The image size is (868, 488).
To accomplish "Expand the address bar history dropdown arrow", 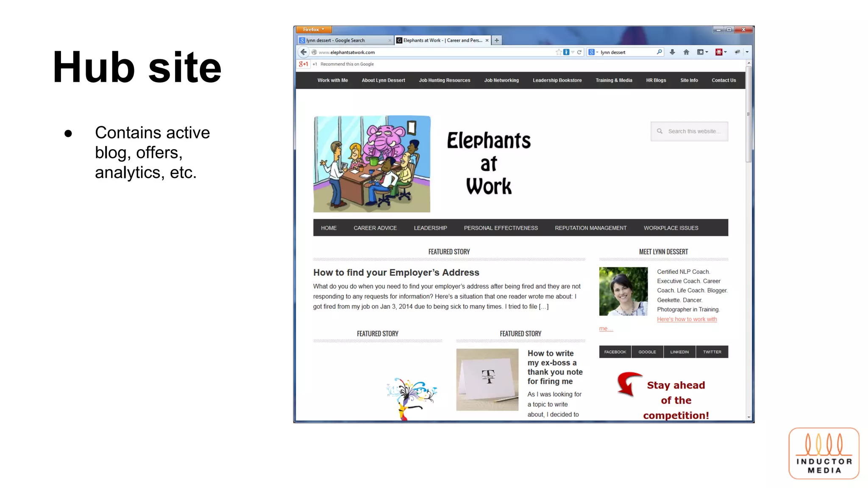I will (x=573, y=52).
